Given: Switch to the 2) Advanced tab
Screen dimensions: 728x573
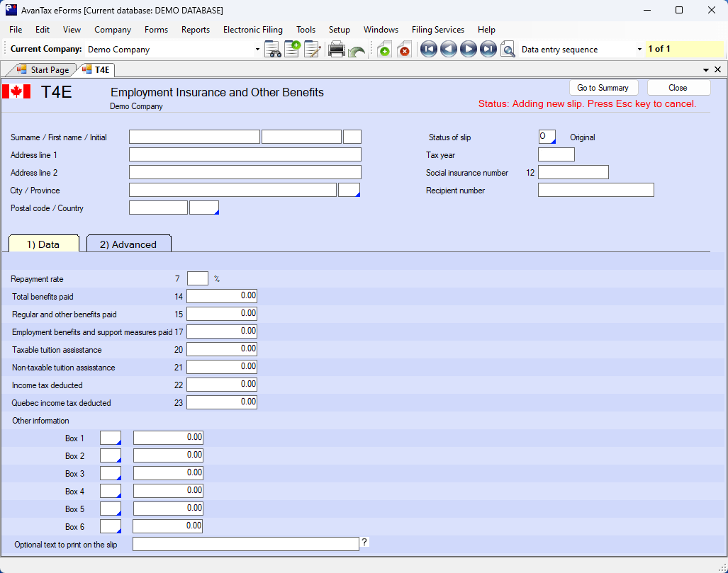Looking at the screenshot, I should point(128,244).
